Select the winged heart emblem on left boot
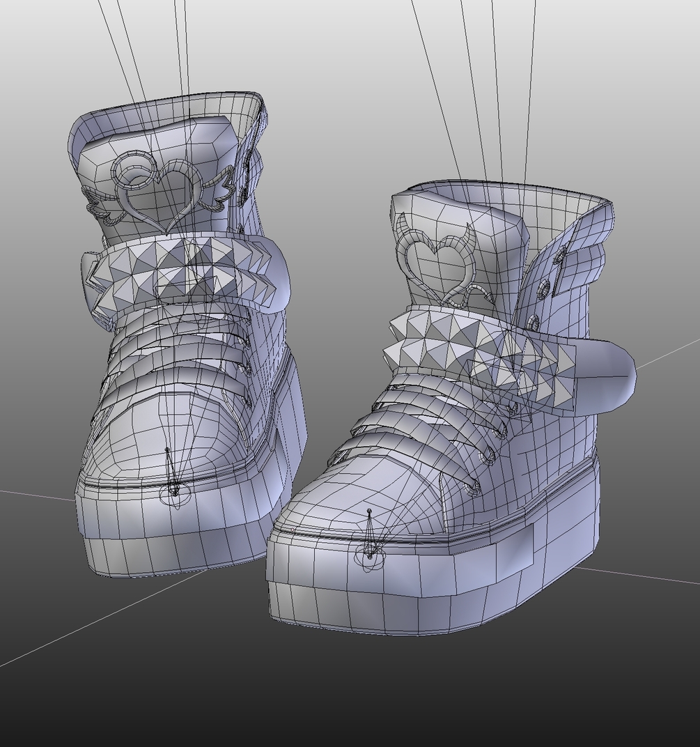Screen dimensions: 700x747 point(159,192)
